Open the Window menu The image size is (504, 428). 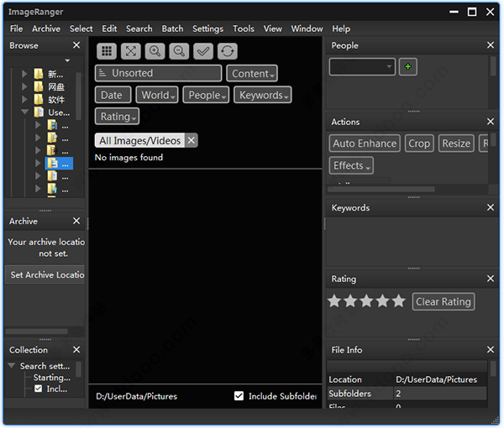click(x=307, y=29)
